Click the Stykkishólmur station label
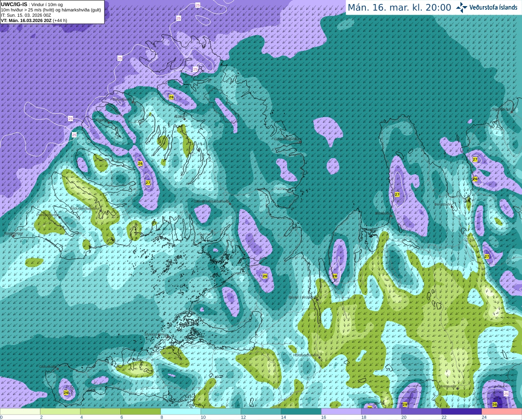 [156, 334]
